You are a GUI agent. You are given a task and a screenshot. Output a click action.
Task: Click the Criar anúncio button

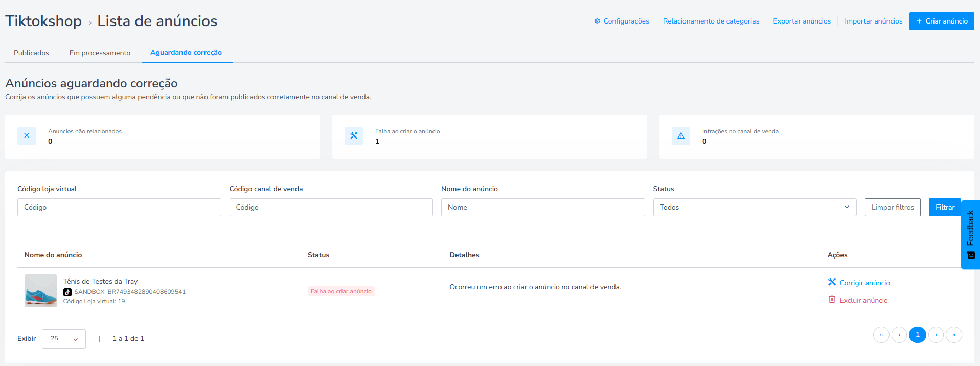coord(942,21)
